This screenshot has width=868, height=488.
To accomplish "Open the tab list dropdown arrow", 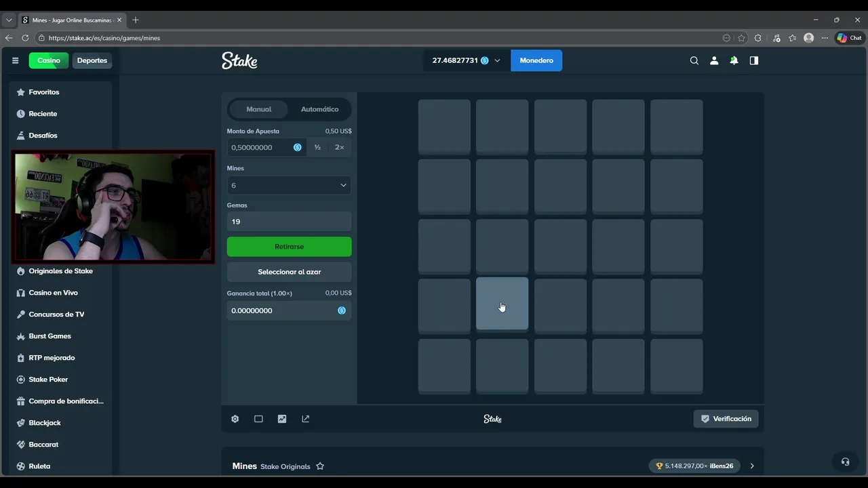I will click(x=9, y=20).
